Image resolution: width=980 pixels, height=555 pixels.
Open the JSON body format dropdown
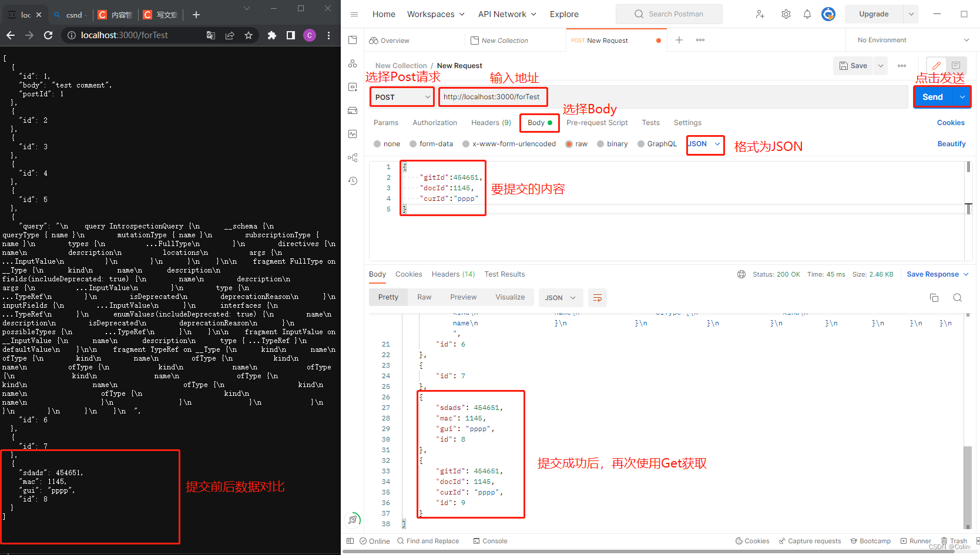(704, 145)
